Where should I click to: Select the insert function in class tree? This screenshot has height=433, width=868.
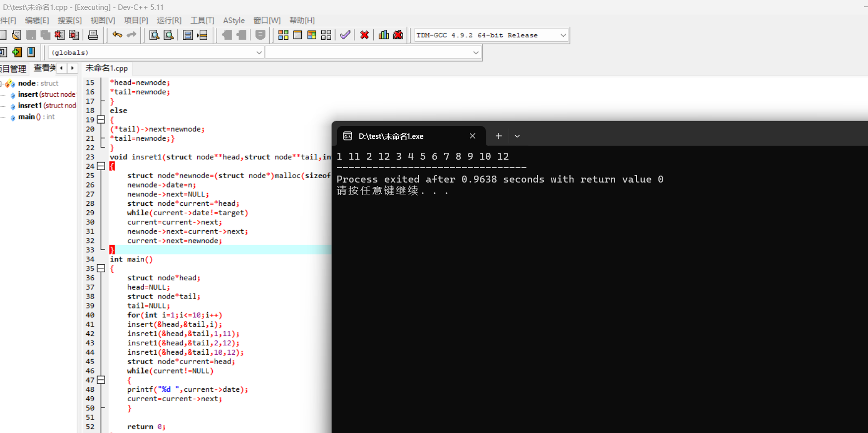47,94
